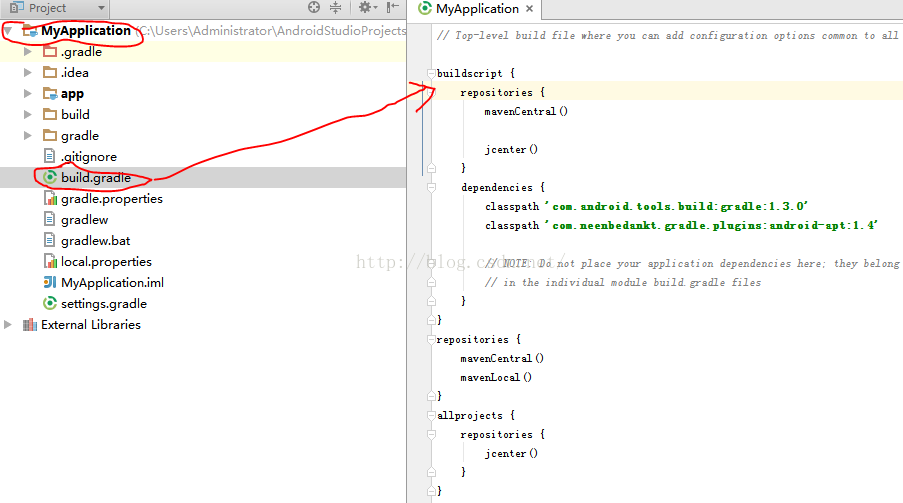Click the build.gradle file icon in the tree
Viewport: 903px width, 503px height.
click(x=50, y=177)
